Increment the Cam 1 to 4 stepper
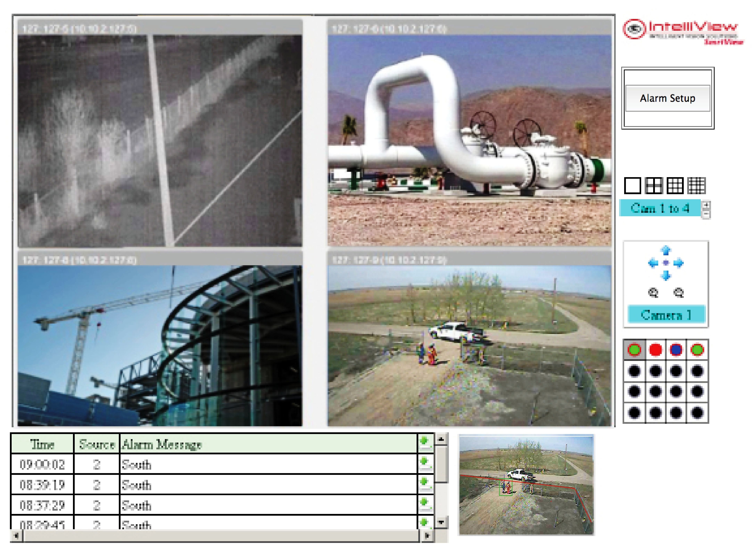 (706, 205)
